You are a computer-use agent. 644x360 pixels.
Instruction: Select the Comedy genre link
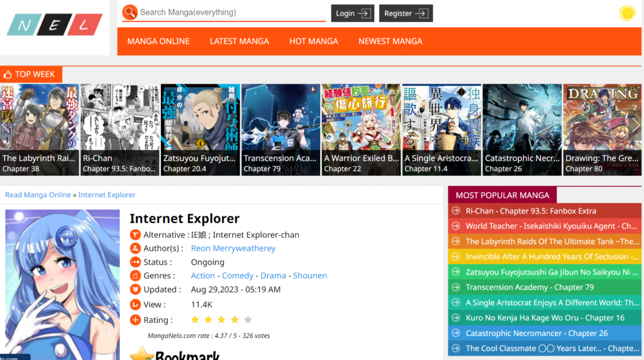click(237, 276)
